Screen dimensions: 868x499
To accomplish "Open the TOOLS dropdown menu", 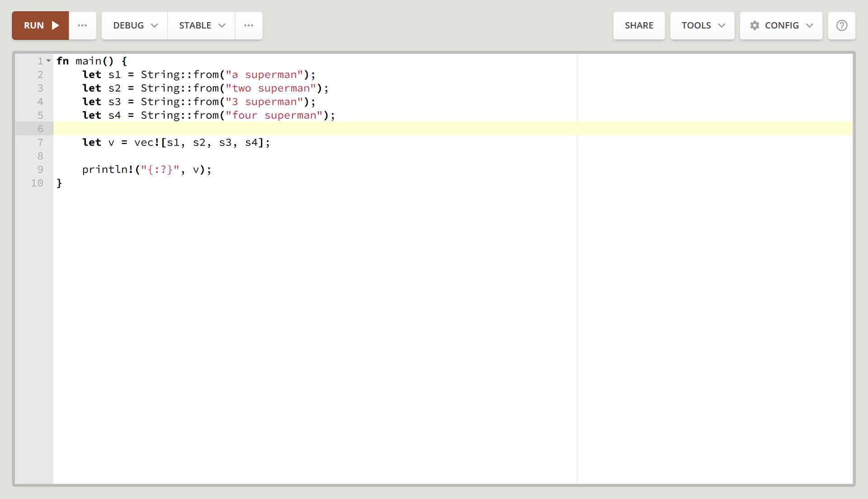I will 702,26.
